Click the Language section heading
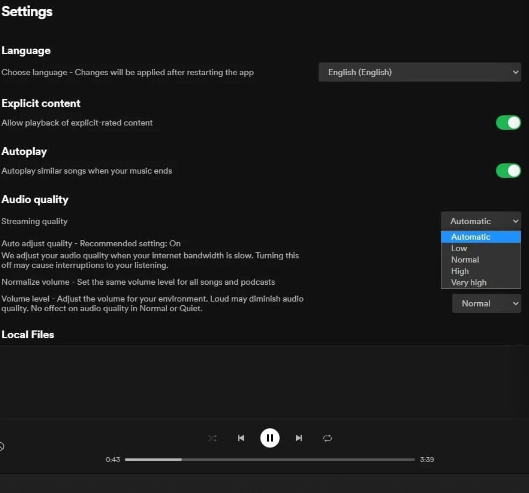Screen dimensions: 529x493 26,51
